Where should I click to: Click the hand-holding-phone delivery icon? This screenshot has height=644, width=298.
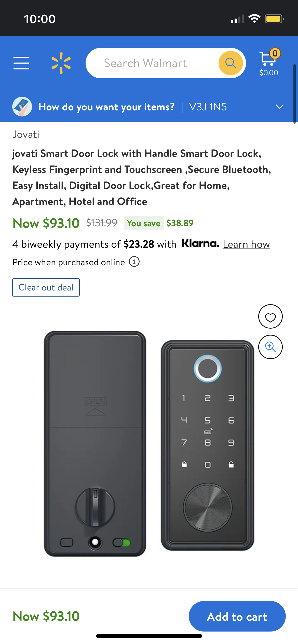coord(22,107)
